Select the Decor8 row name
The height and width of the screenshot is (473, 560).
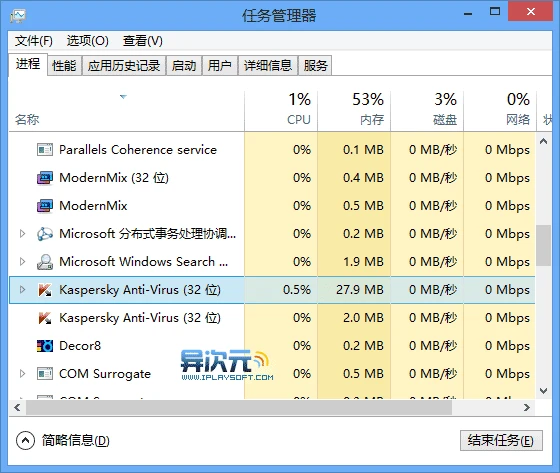(x=80, y=345)
